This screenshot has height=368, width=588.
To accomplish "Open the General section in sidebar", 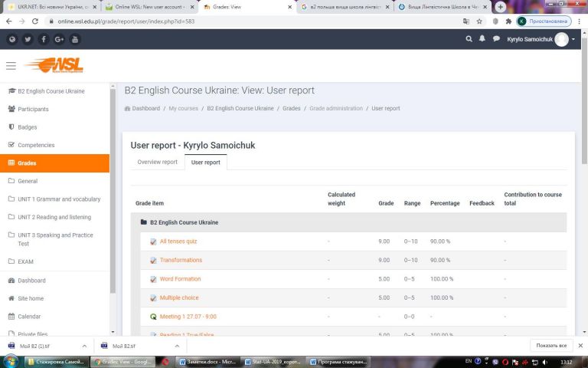I will point(28,181).
